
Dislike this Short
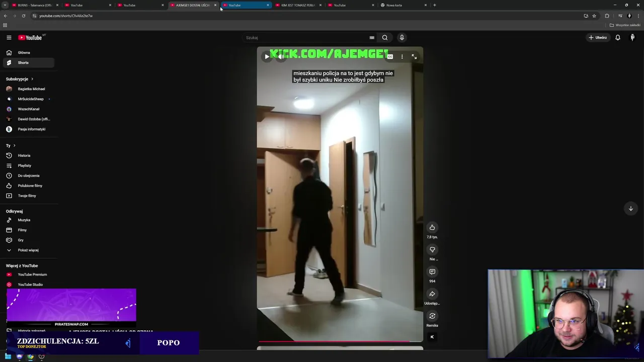(432, 250)
